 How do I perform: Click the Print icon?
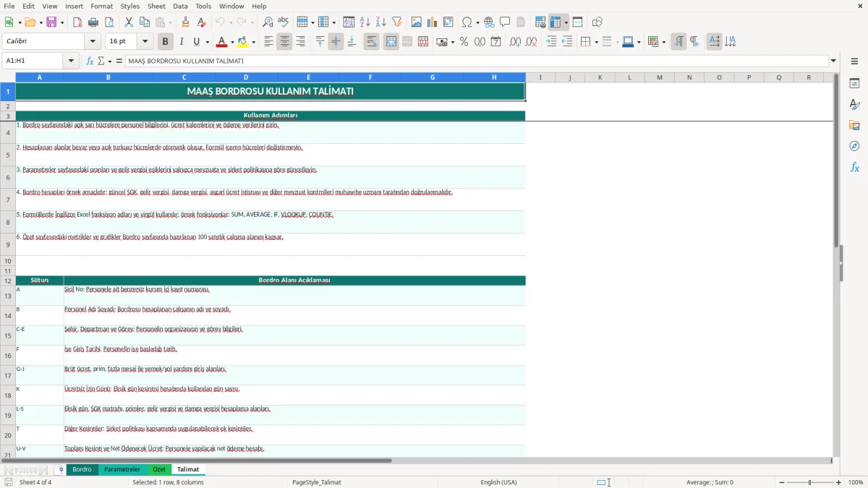click(x=93, y=22)
